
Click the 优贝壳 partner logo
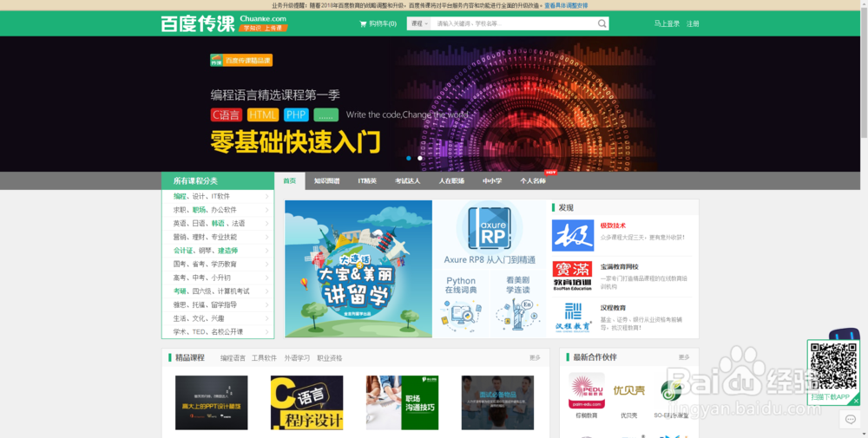[x=628, y=390]
